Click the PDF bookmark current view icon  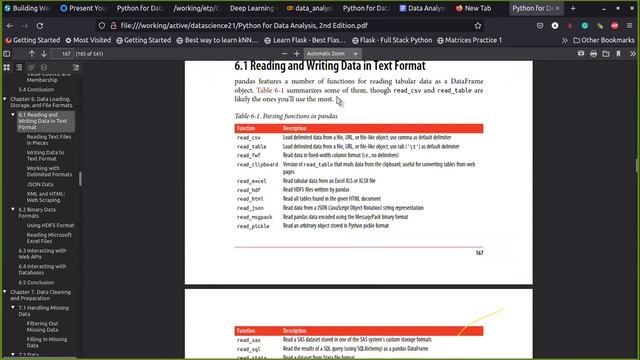click(618, 53)
